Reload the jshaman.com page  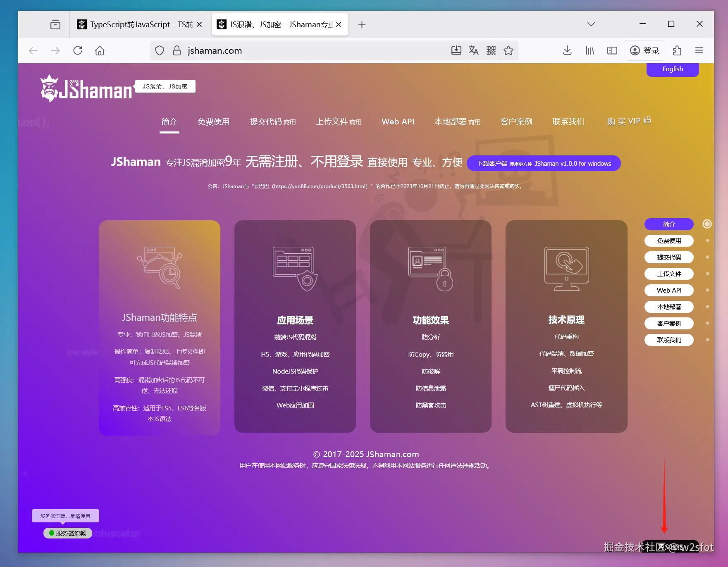point(78,50)
